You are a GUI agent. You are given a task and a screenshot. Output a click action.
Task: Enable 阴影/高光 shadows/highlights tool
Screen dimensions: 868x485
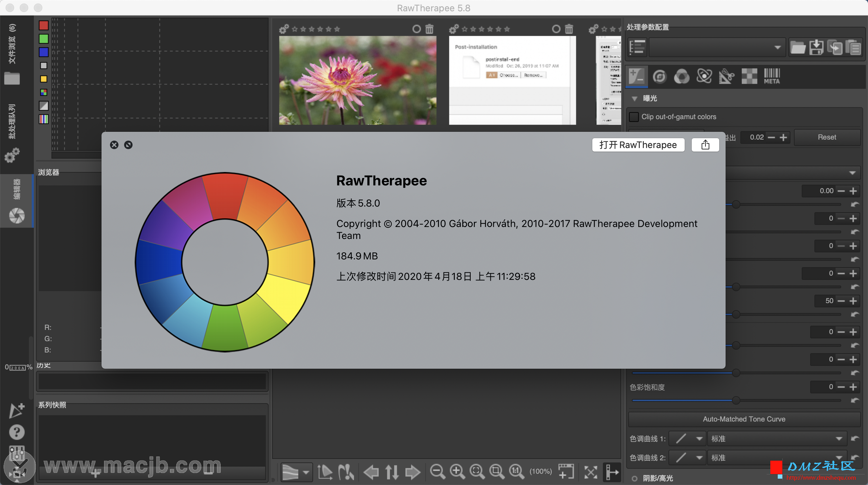[635, 478]
